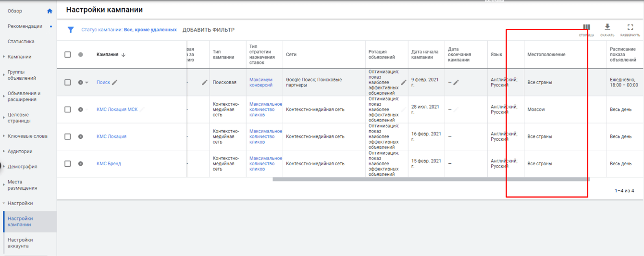Open Максимум конверсий strategy link
The width and height of the screenshot is (644, 256).
(x=261, y=82)
